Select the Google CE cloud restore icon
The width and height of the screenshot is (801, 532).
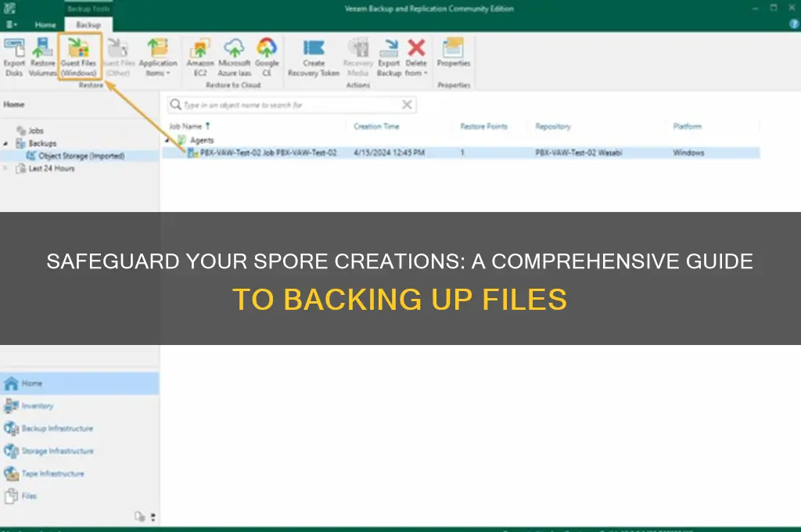point(267,55)
